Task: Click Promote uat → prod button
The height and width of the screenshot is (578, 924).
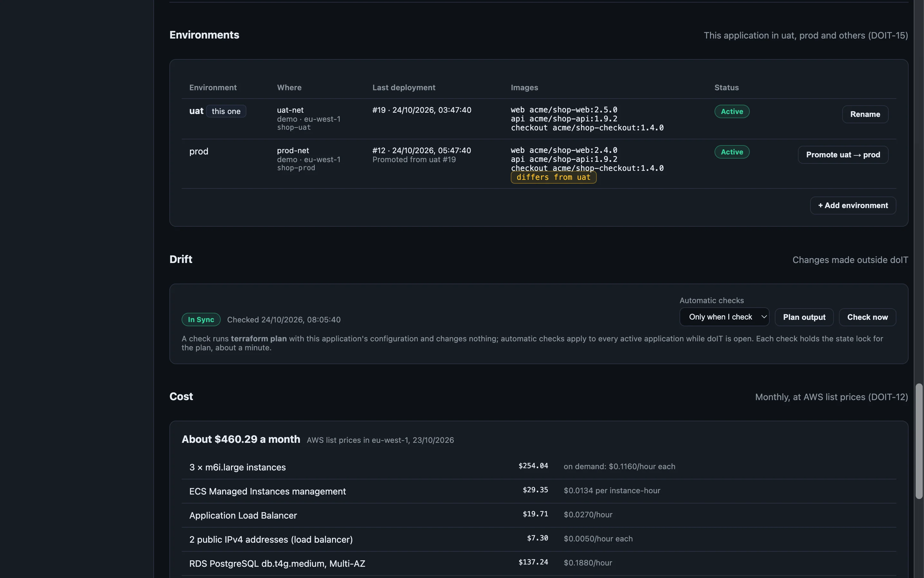Action: (x=843, y=155)
